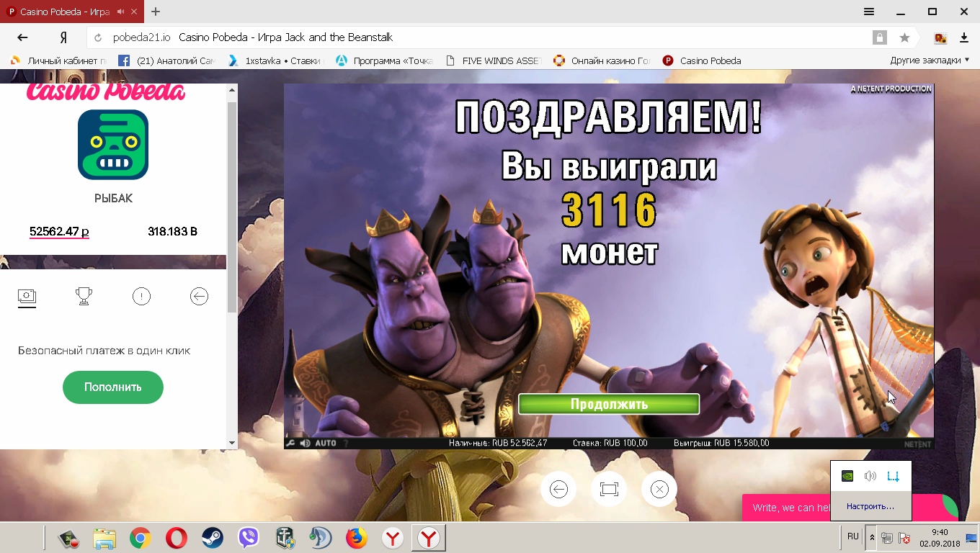This screenshot has width=980, height=553.
Task: Click the 'Пополнить' deposit button
Action: point(113,387)
